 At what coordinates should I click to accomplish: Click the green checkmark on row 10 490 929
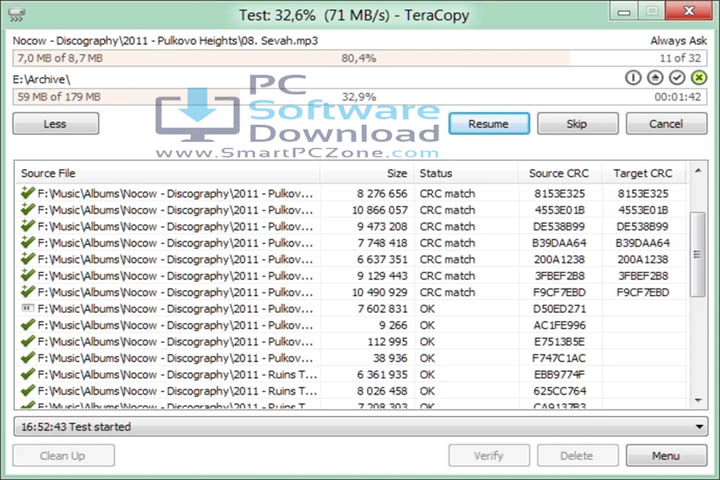tap(28, 292)
